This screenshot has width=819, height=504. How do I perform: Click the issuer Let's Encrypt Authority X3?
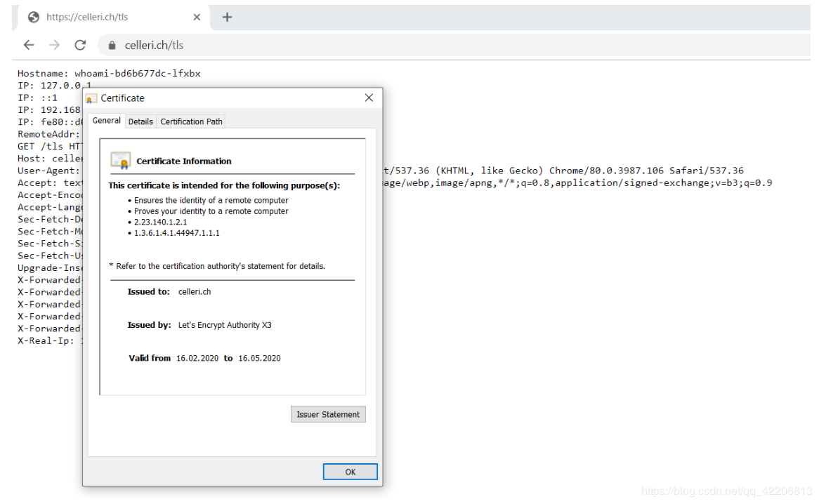click(225, 325)
